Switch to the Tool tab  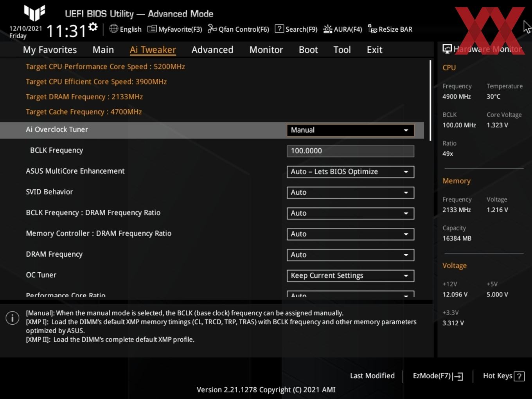342,50
